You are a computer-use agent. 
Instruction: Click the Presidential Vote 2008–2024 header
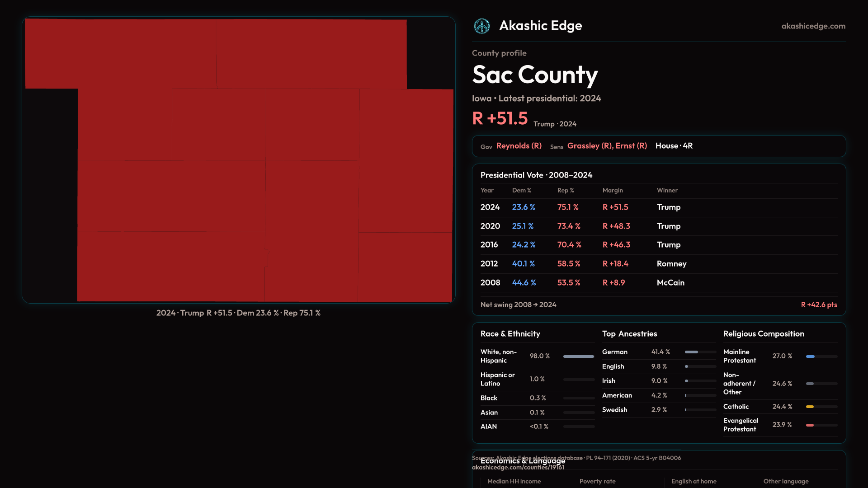pos(536,175)
